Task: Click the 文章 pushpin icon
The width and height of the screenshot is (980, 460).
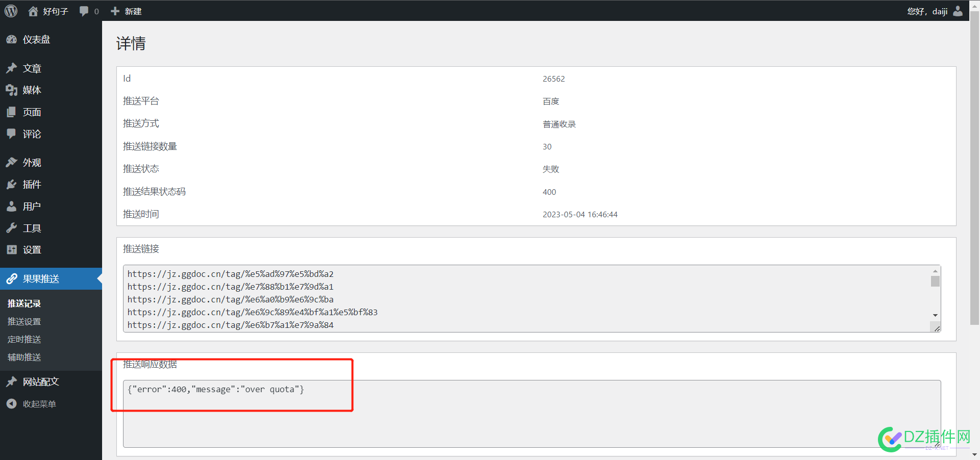Action: coord(11,68)
